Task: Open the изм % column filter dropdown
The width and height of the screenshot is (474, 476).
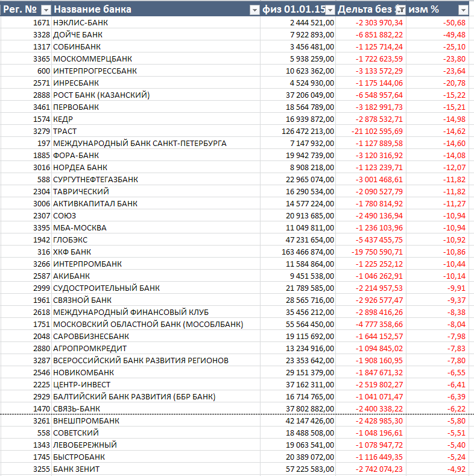Action: pyautogui.click(x=463, y=10)
